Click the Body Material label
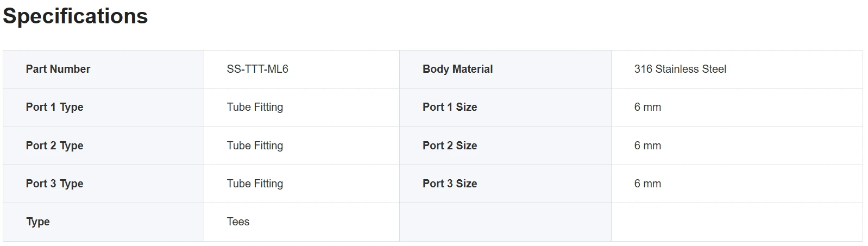 pyautogui.click(x=458, y=69)
